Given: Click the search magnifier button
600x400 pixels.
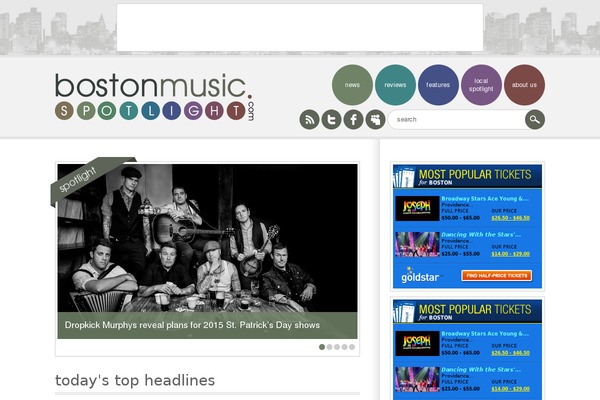Looking at the screenshot, I should (x=535, y=119).
